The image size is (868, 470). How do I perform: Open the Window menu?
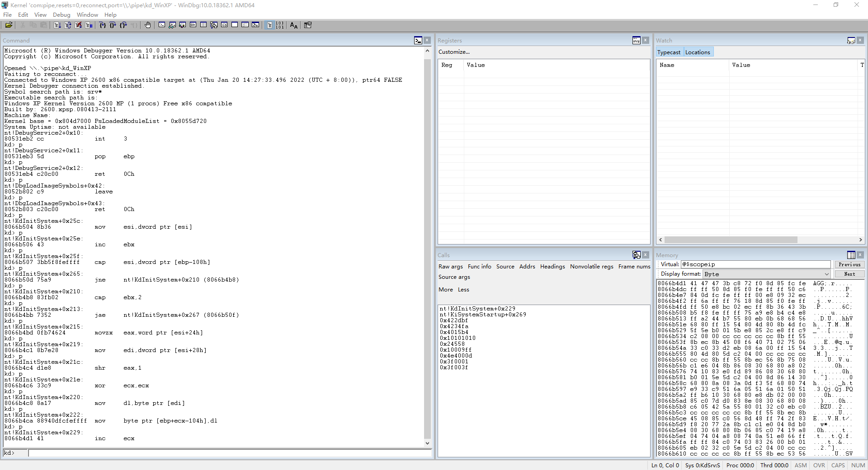[87, 15]
